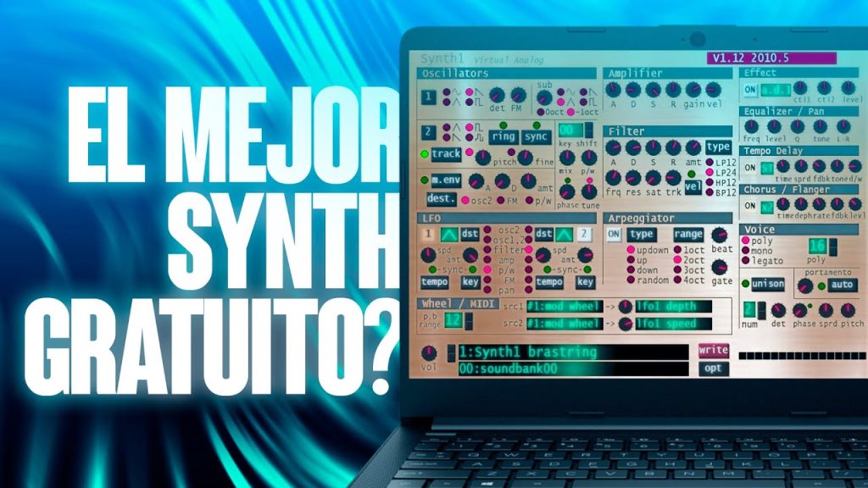868x488 pixels.
Task: Open the Arpeggiator range selector
Action: (688, 234)
